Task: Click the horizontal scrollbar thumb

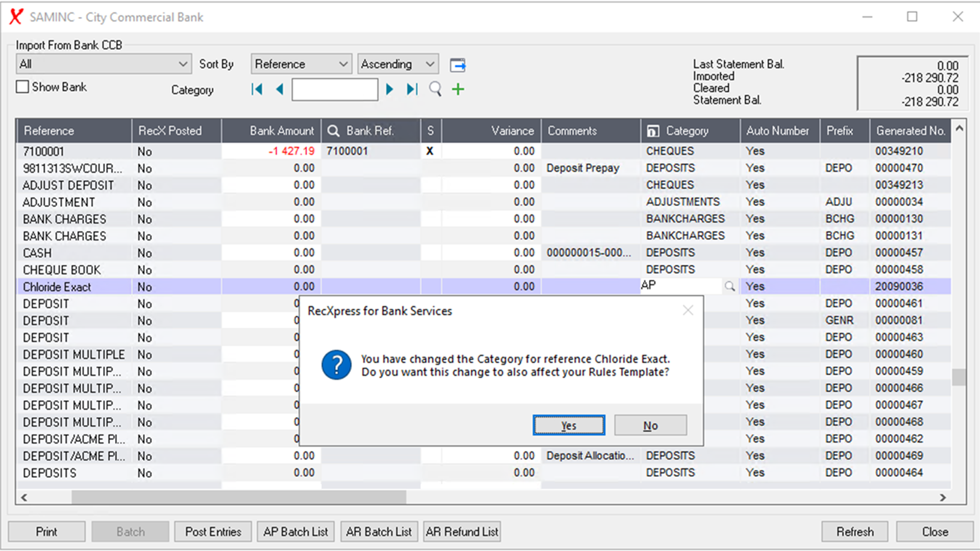Action: (x=238, y=497)
